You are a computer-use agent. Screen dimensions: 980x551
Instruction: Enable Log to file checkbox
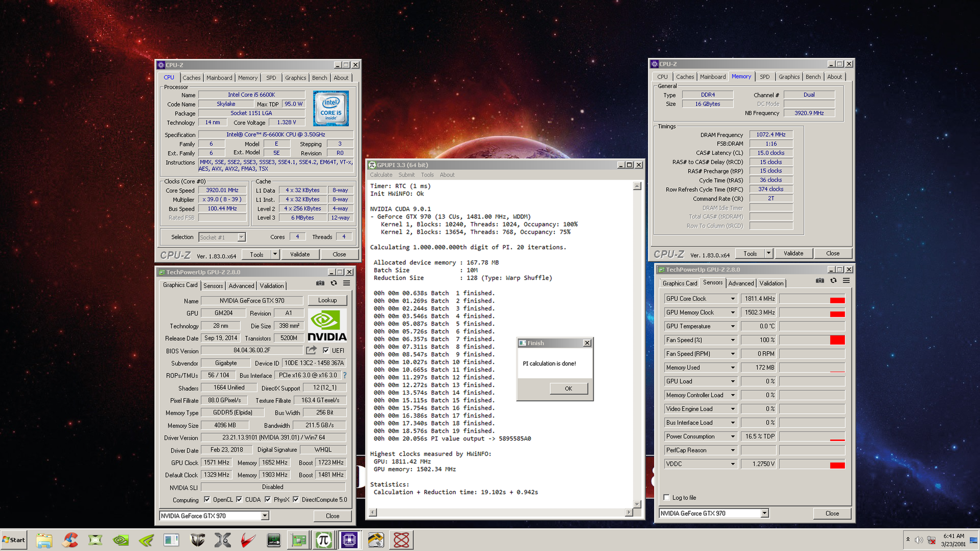[666, 497]
